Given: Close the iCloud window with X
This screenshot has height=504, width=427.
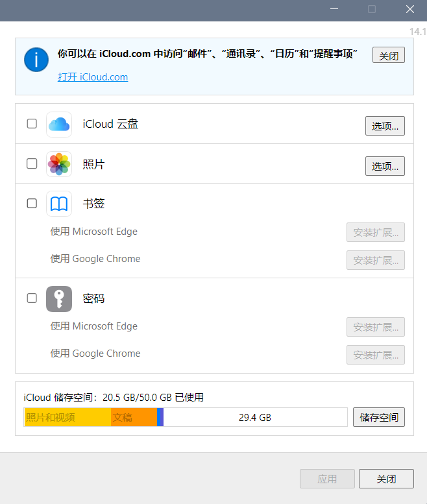Looking at the screenshot, I should pos(409,9).
